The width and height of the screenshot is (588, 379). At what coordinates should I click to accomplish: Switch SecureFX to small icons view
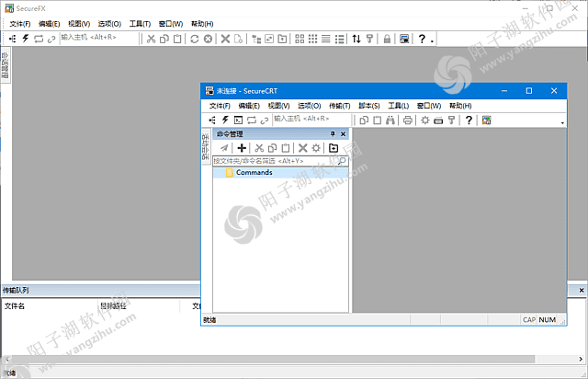(312, 39)
